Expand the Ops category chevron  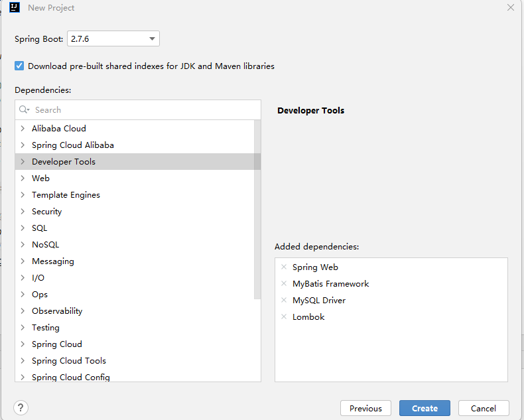[x=23, y=295]
